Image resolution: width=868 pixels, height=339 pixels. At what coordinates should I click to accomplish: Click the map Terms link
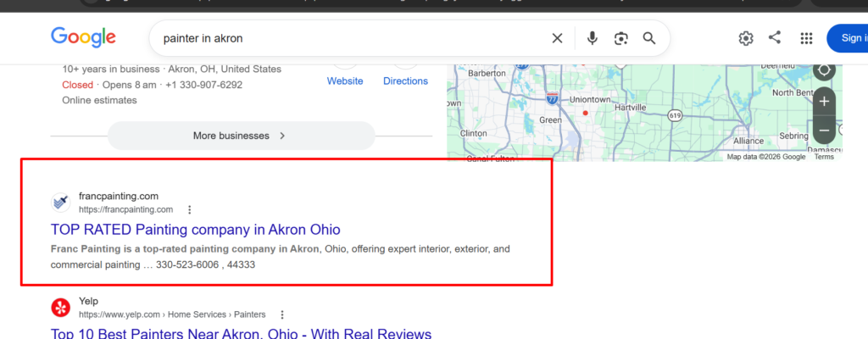pos(824,157)
